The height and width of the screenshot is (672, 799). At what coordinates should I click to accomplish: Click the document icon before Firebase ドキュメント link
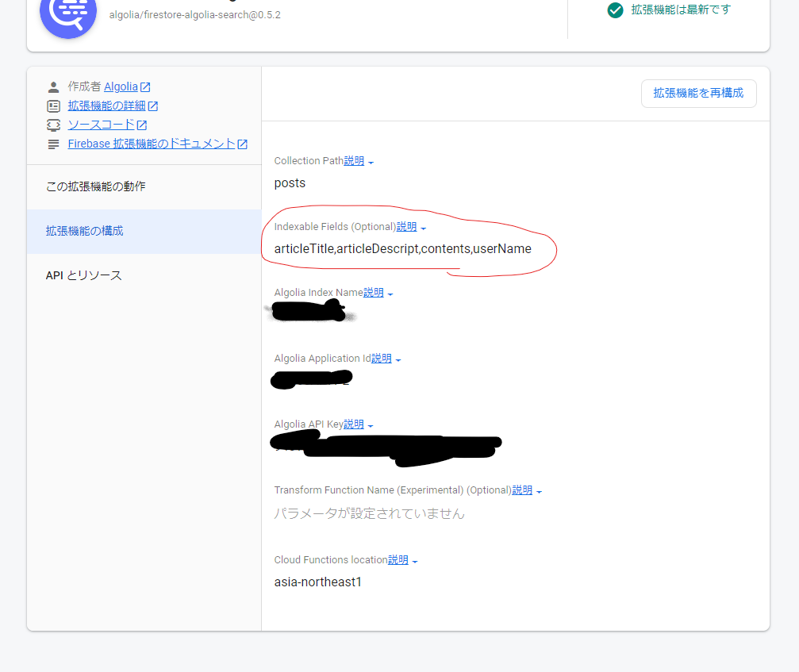click(x=52, y=144)
